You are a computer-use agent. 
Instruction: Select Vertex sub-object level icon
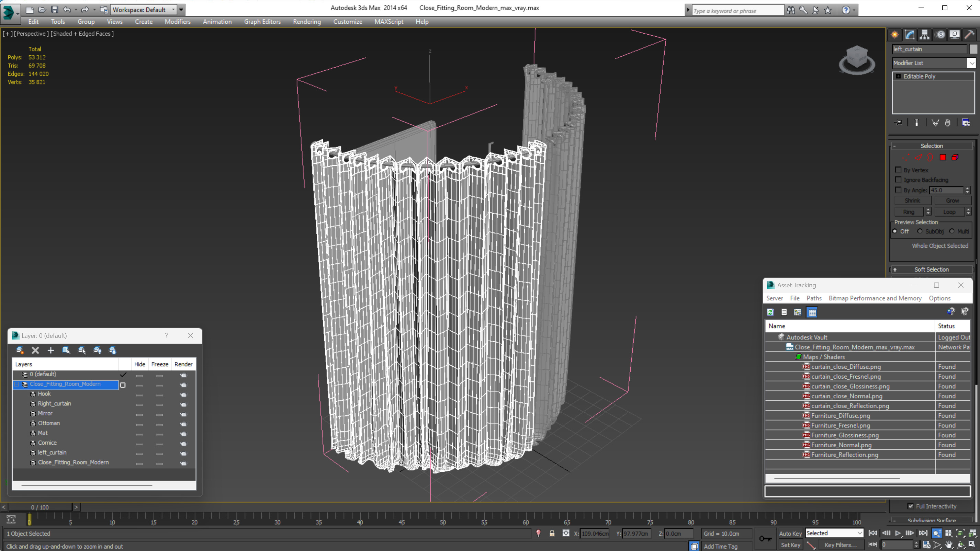pos(906,158)
